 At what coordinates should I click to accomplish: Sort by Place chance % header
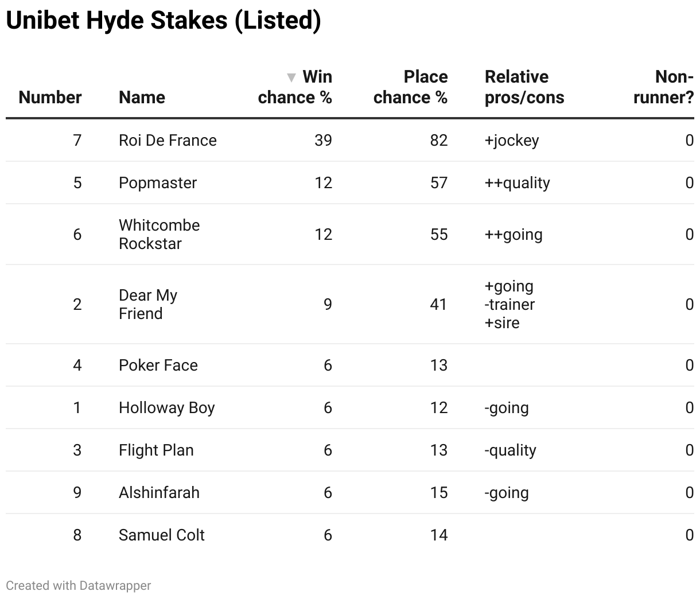[x=410, y=87]
